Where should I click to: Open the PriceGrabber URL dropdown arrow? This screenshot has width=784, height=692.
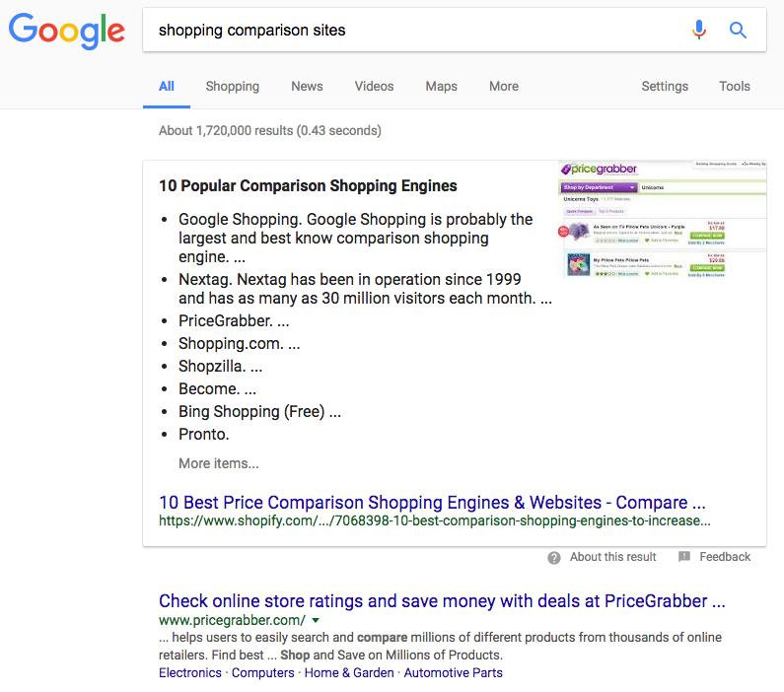click(x=316, y=621)
